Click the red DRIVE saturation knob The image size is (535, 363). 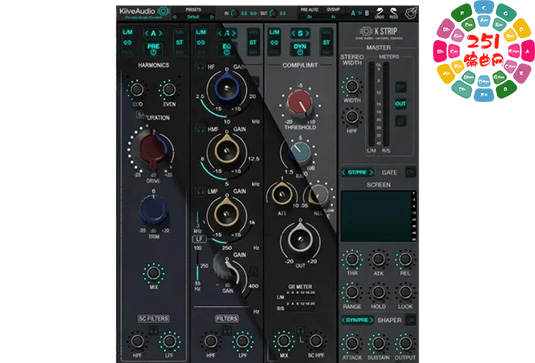[x=153, y=149]
